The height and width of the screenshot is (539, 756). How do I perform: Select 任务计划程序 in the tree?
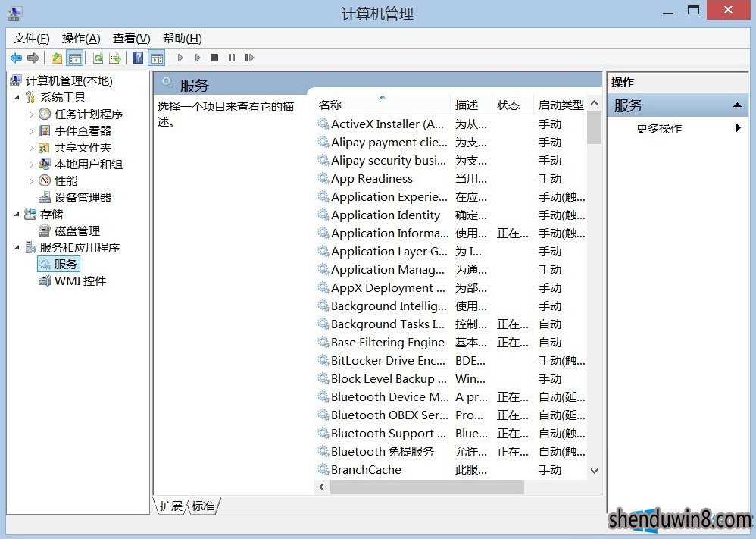pyautogui.click(x=88, y=114)
